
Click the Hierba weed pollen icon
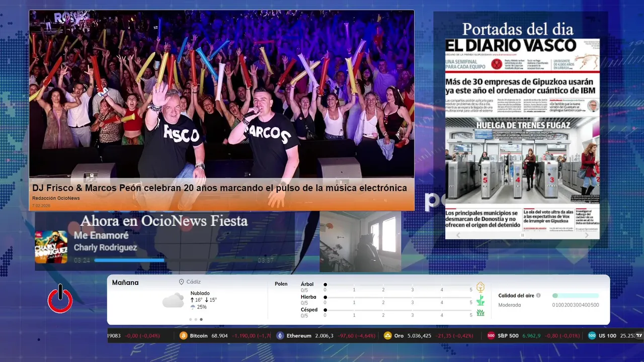click(480, 300)
